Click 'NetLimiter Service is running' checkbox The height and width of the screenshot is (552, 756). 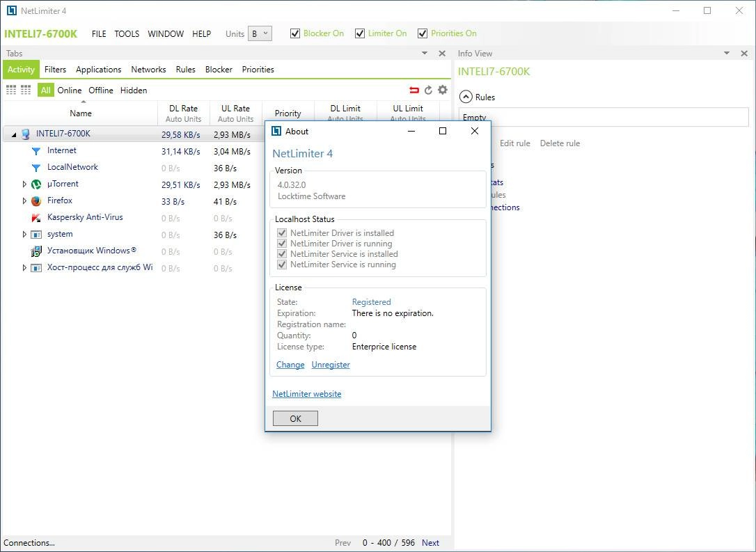(x=282, y=265)
